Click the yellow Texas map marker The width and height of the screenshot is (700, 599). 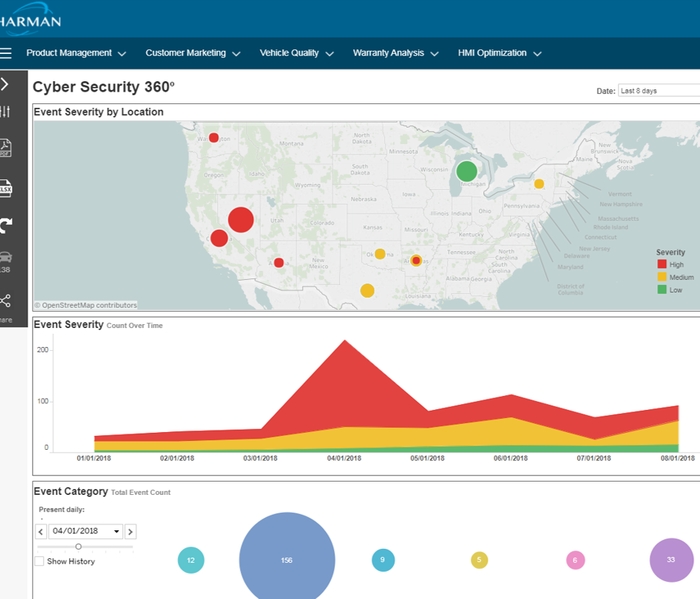coord(367,291)
